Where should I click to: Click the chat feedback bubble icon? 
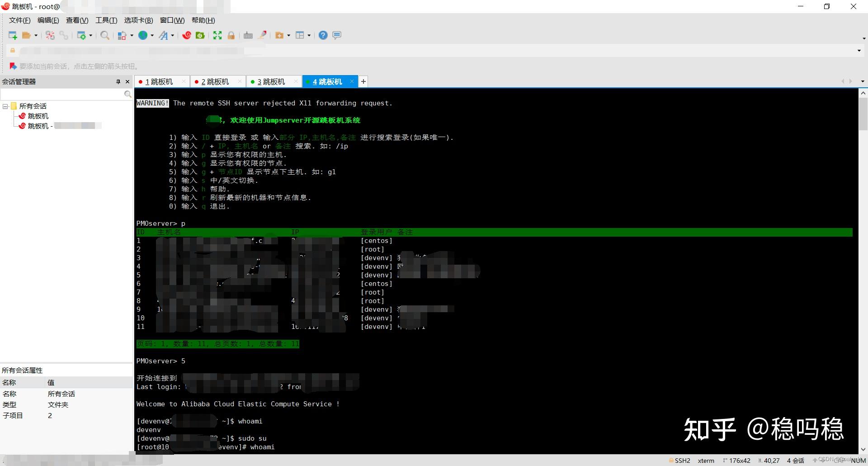point(337,35)
